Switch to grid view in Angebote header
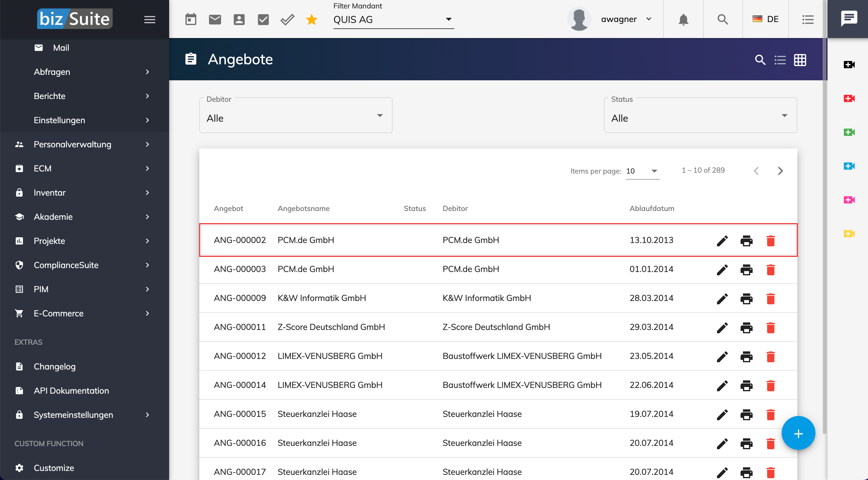Screen dimensions: 868x480 [800, 60]
